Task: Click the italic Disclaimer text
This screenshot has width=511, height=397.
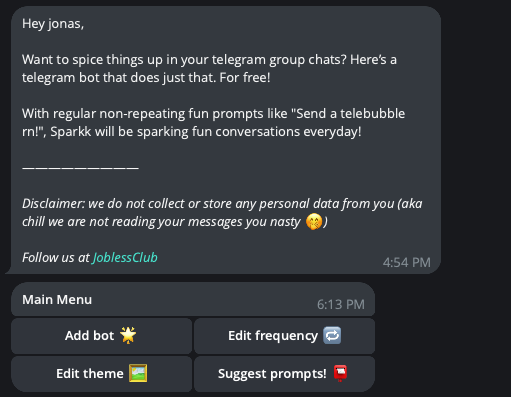Action: click(222, 212)
